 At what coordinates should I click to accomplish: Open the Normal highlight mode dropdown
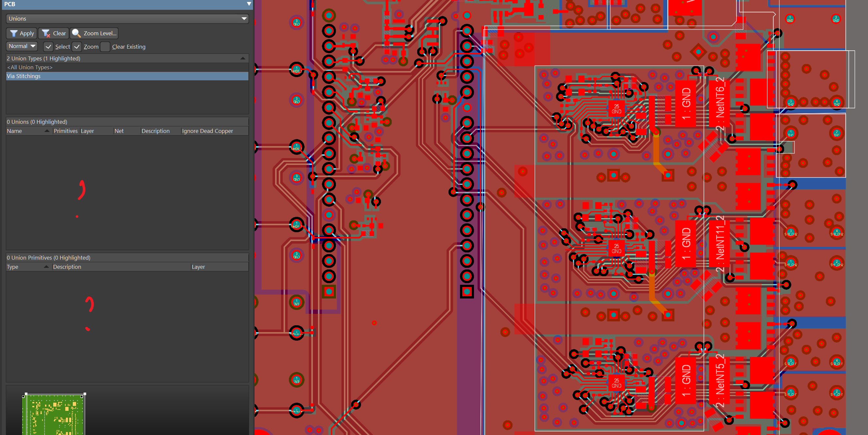[22, 46]
